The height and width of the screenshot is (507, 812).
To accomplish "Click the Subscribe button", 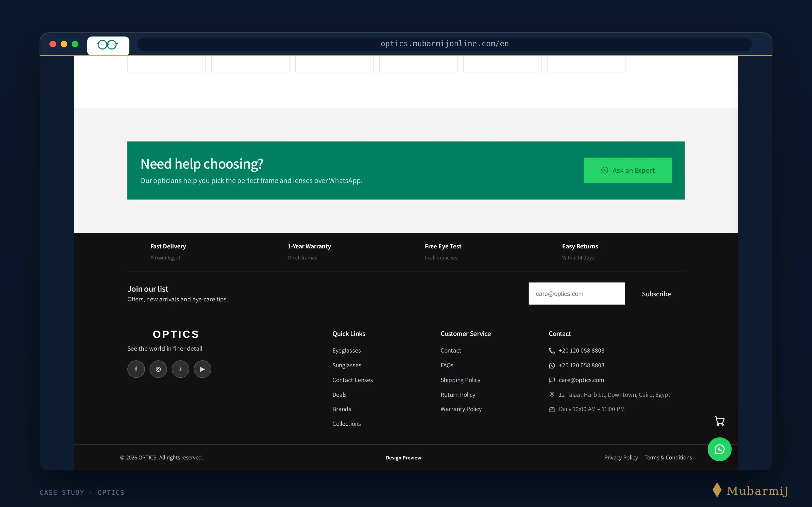I will click(x=656, y=294).
